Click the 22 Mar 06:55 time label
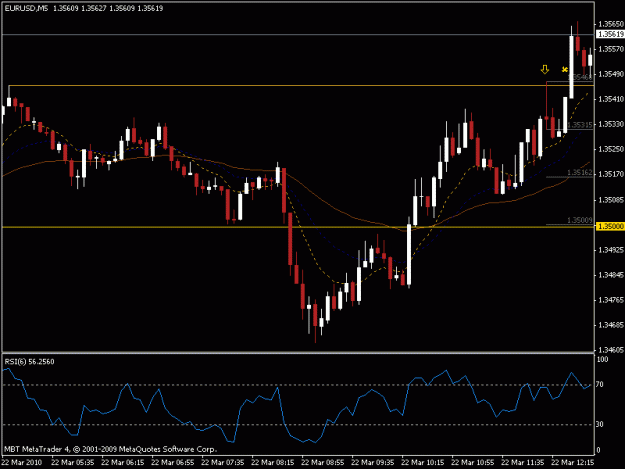 click(173, 463)
